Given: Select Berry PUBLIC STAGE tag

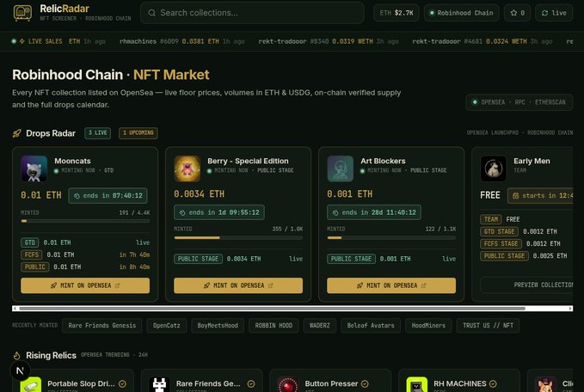Looking at the screenshot, I should (x=198, y=259).
